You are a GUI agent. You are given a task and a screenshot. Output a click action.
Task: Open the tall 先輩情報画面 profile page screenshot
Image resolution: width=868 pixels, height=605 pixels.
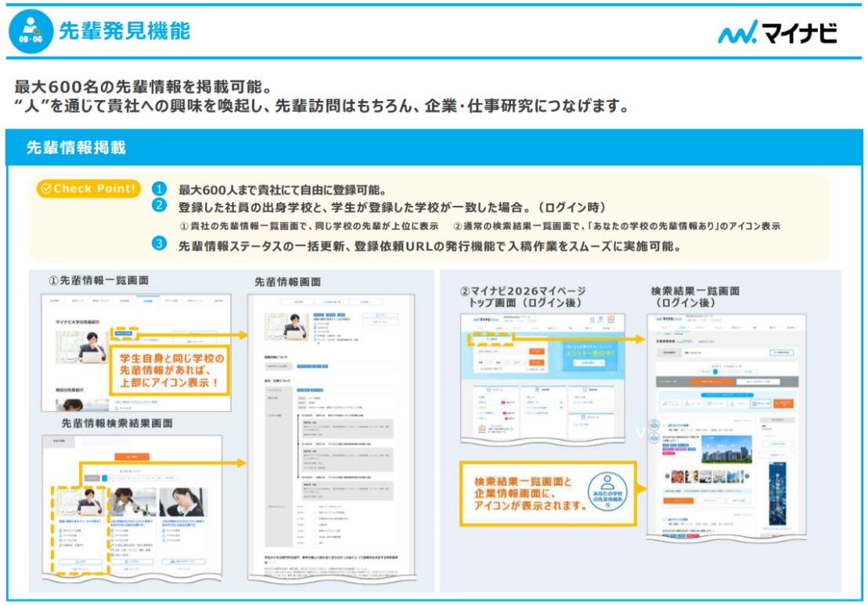tap(332, 438)
